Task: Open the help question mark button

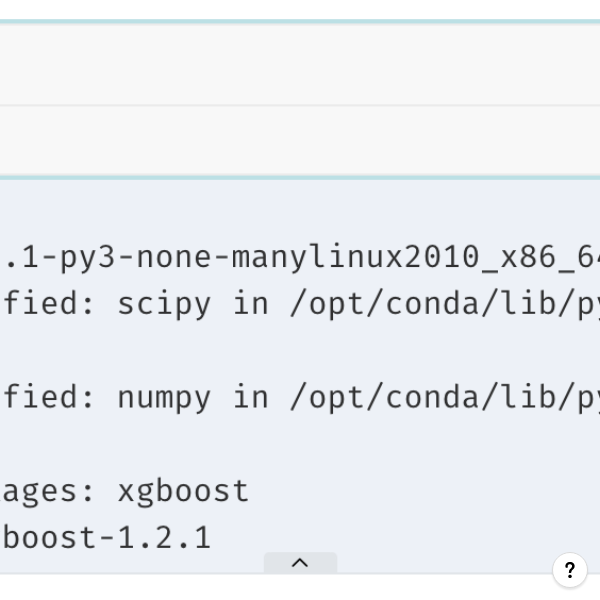Action: 570,570
